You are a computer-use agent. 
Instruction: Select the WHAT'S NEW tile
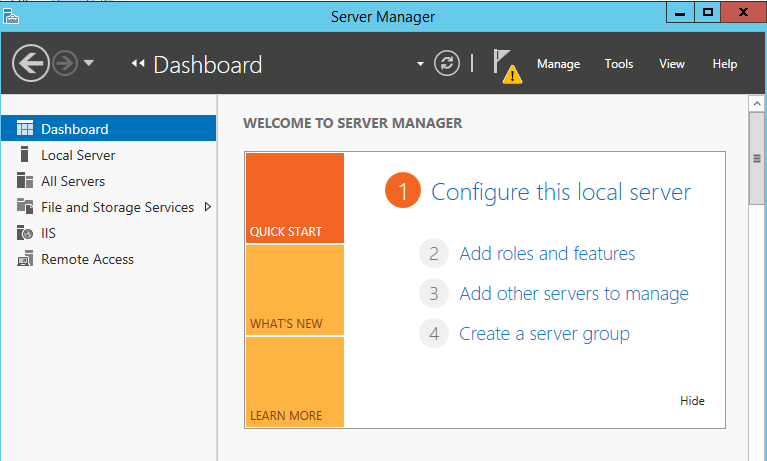coord(295,290)
